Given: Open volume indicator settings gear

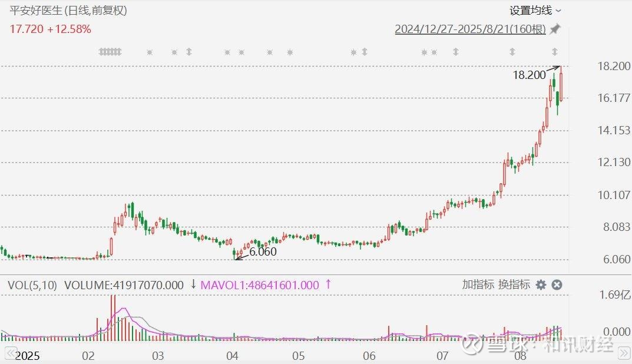Looking at the screenshot, I should pos(541,285).
